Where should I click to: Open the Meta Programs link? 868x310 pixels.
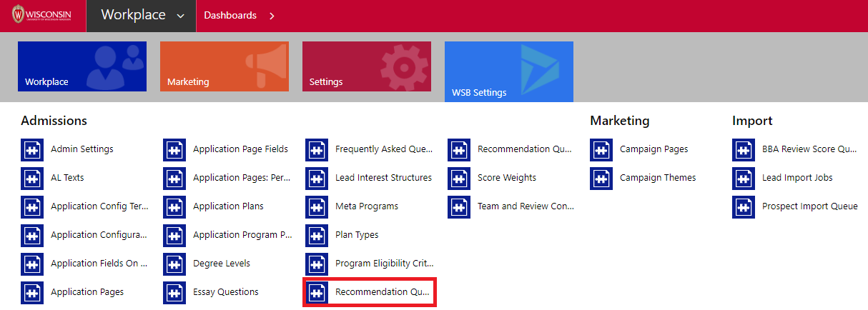click(x=367, y=206)
